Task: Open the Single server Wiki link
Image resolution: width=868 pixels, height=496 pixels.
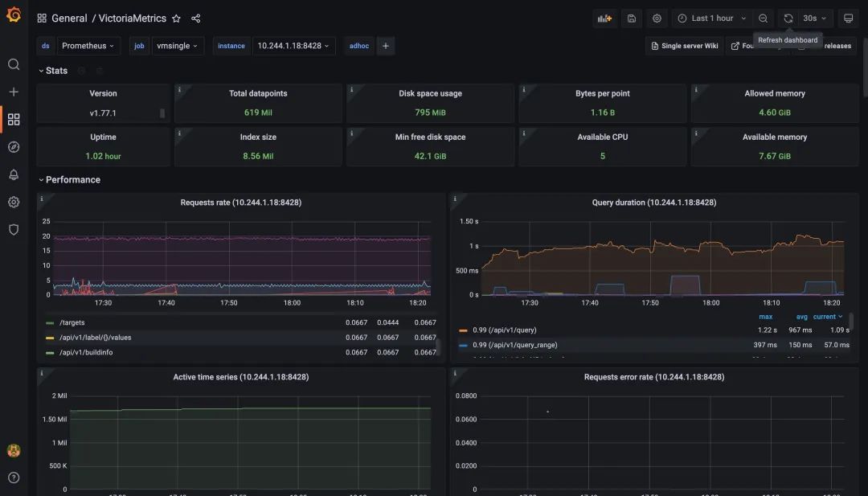Action: click(x=684, y=46)
